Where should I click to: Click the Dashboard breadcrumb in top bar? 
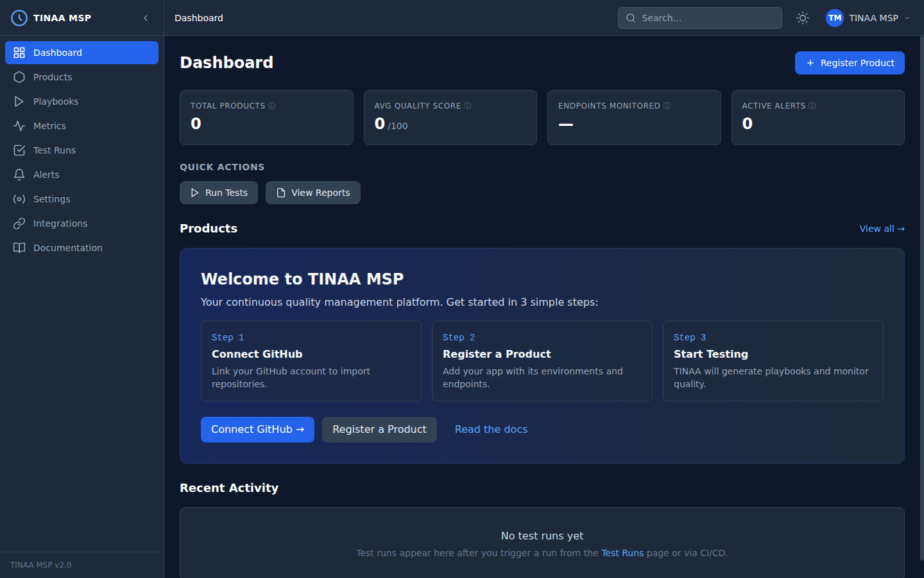pyautogui.click(x=199, y=18)
